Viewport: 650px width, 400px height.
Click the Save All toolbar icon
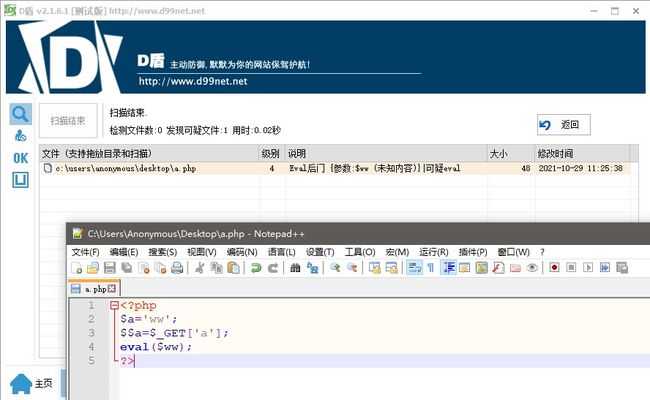pyautogui.click(x=126, y=268)
